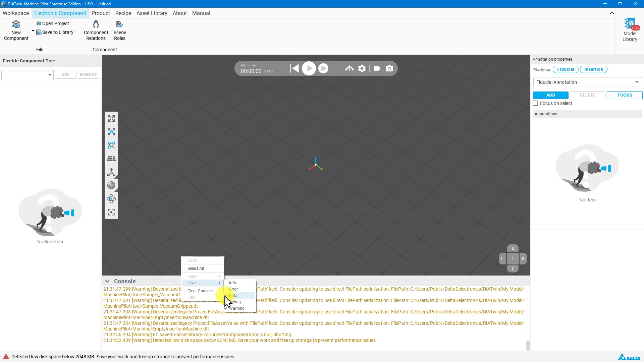Click the 21:34:32.439 low disk space warning line

tap(240, 340)
